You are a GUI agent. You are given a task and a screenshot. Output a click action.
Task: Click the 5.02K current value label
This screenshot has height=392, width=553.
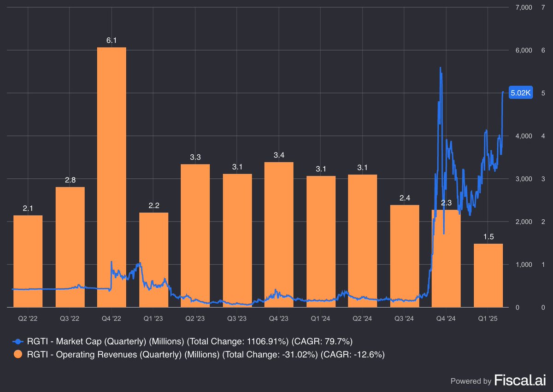[x=521, y=93]
